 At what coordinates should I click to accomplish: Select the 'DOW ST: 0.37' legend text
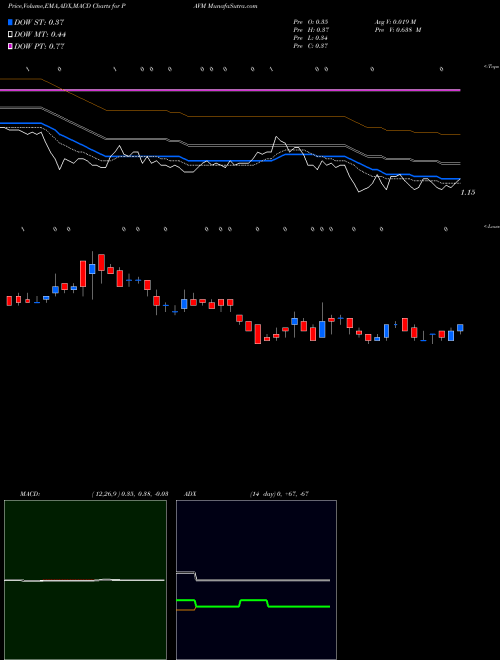point(39,22)
